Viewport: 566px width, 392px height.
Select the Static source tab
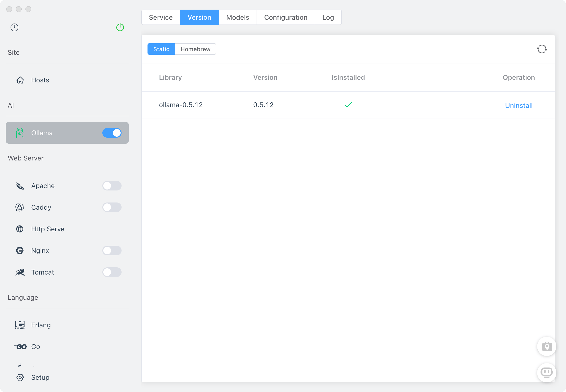[x=161, y=49]
